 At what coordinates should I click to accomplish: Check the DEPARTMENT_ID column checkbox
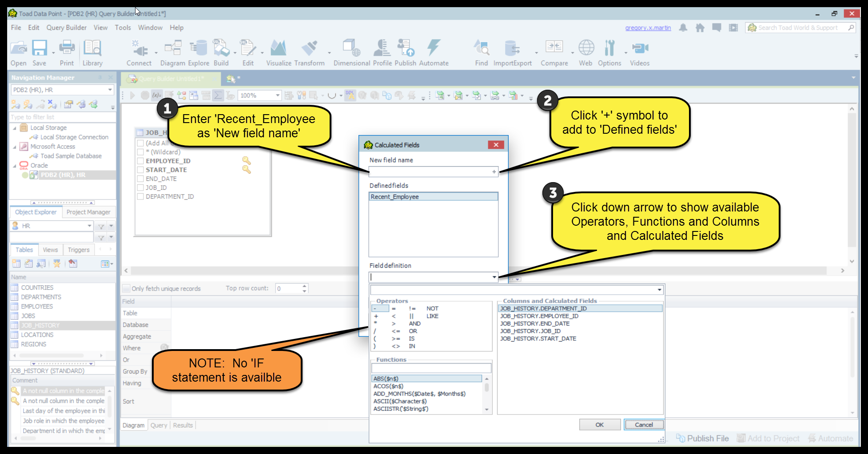(x=140, y=196)
